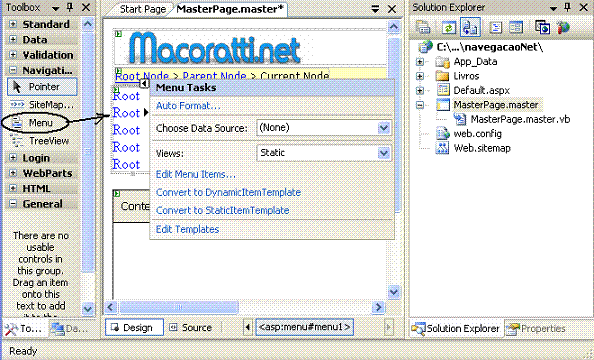594x360 pixels.
Task: Click the navegacaoNet project root icon
Action: pyautogui.click(x=425, y=47)
